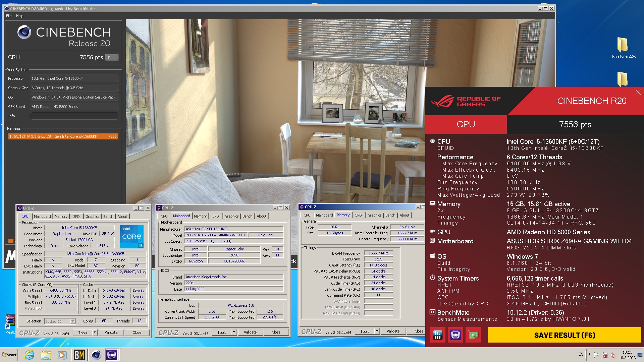This screenshot has width=644, height=362.
Task: Open the Socket #1 selection combo box
Action: pos(60,321)
